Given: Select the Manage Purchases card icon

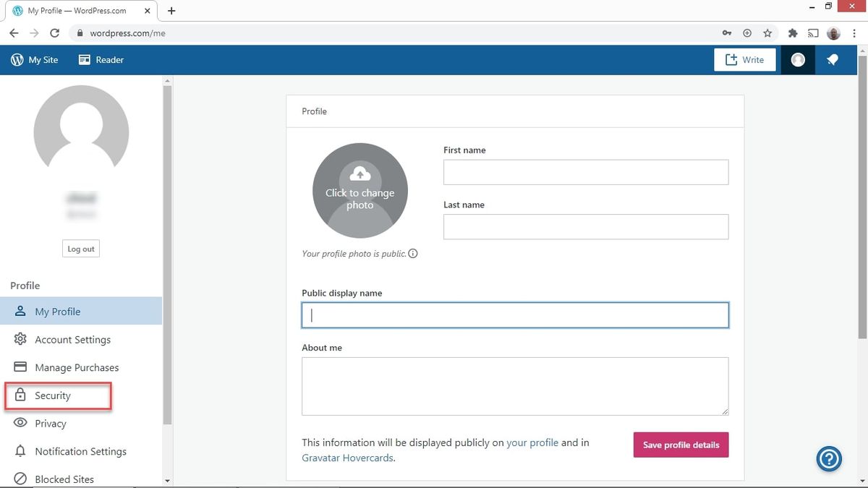Looking at the screenshot, I should [20, 367].
